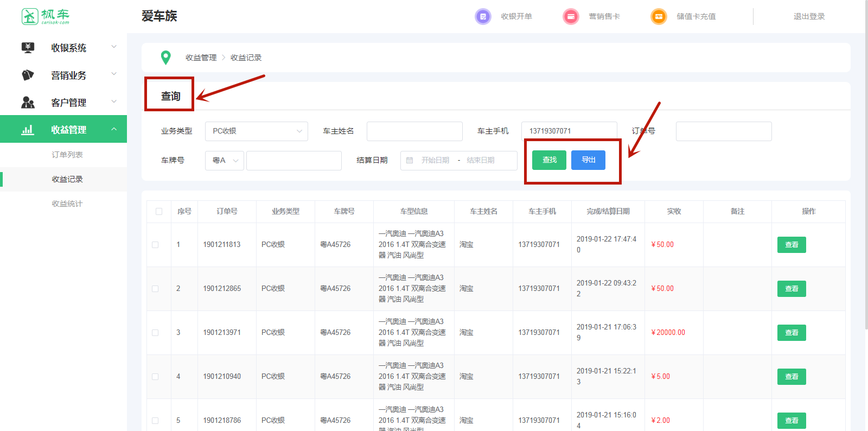The image size is (868, 431).
Task: Click the 客户管理 people icon in sidebar
Action: coord(28,102)
